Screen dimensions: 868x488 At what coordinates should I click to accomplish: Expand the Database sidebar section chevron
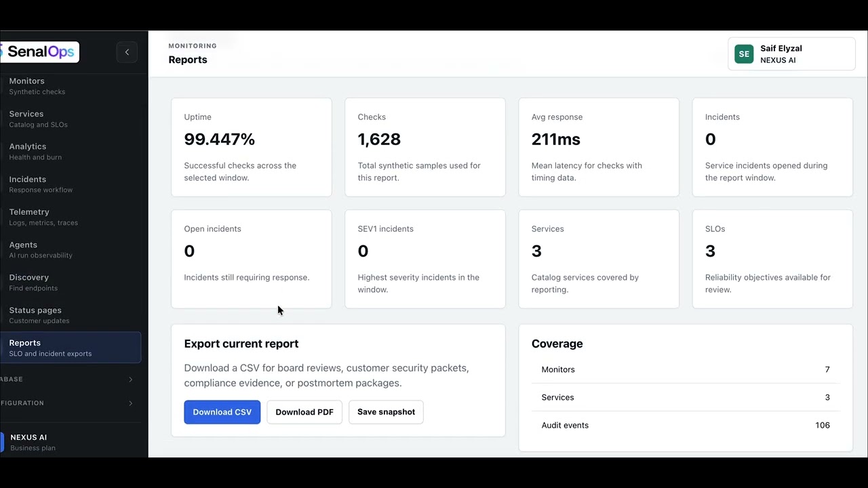131,380
